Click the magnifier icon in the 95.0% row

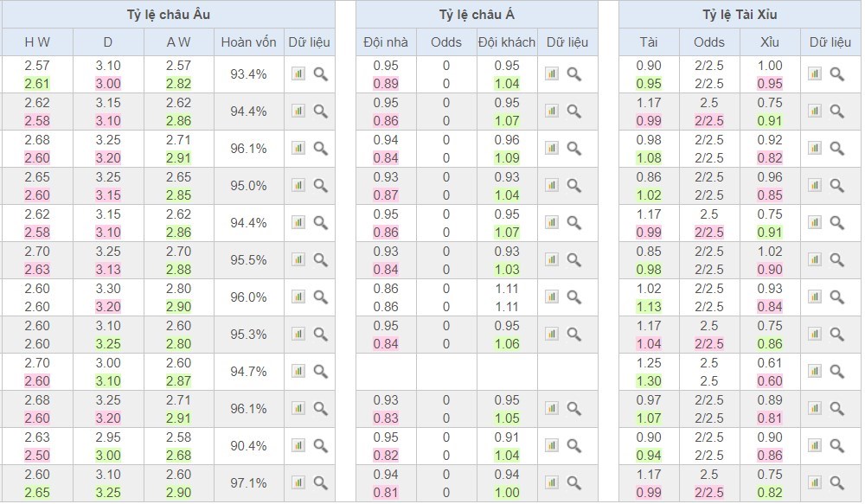click(x=320, y=186)
